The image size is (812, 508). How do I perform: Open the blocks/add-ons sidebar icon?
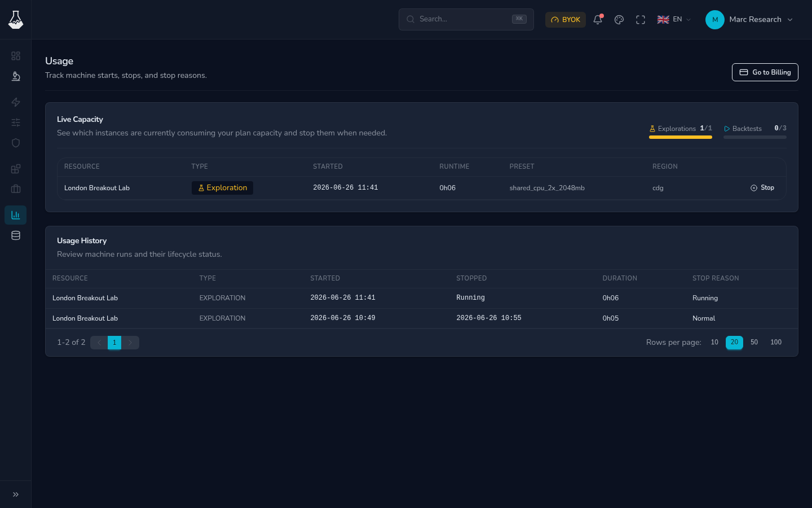tap(16, 169)
